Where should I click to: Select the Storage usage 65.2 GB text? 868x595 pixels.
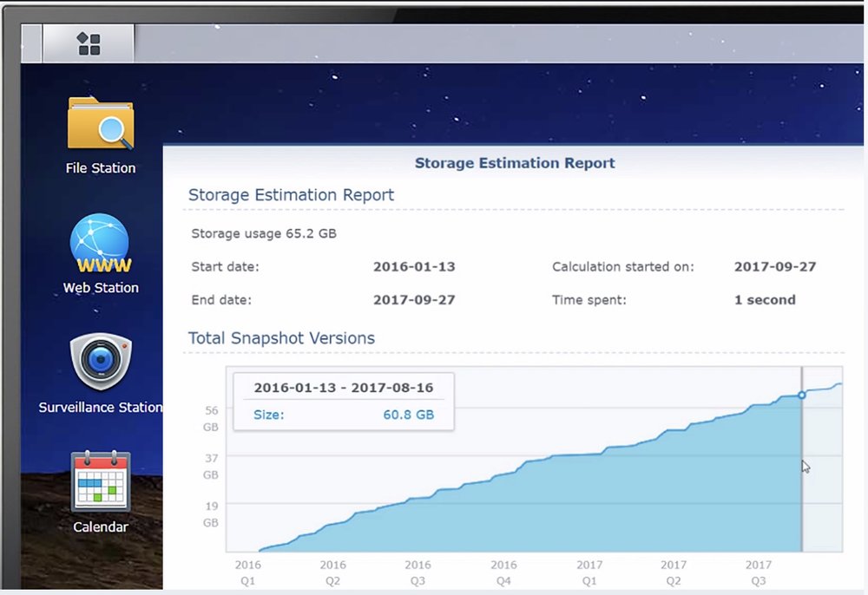click(264, 233)
